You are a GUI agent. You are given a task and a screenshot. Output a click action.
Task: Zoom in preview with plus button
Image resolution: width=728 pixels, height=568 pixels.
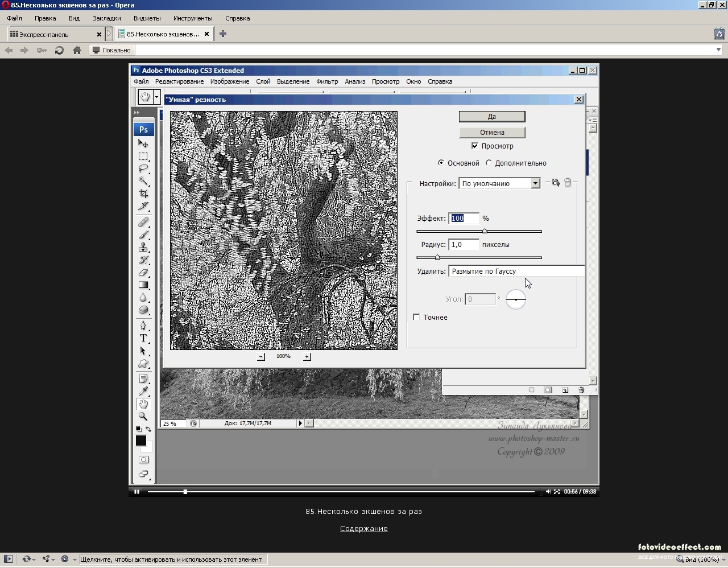(307, 356)
